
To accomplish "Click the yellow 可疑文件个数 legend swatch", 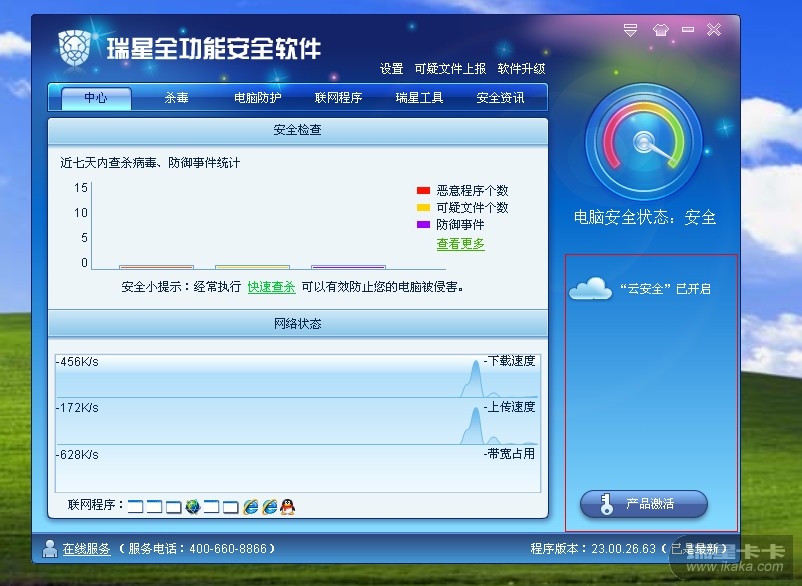I will tap(424, 208).
